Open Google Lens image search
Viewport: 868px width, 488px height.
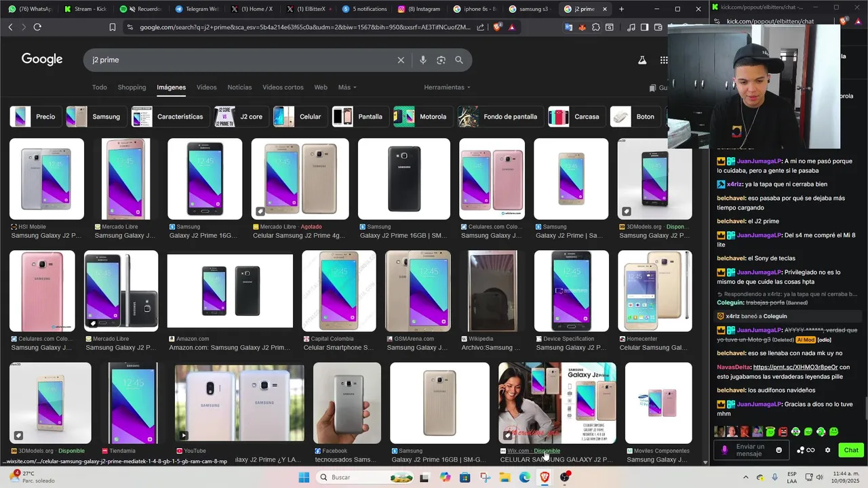pos(441,60)
